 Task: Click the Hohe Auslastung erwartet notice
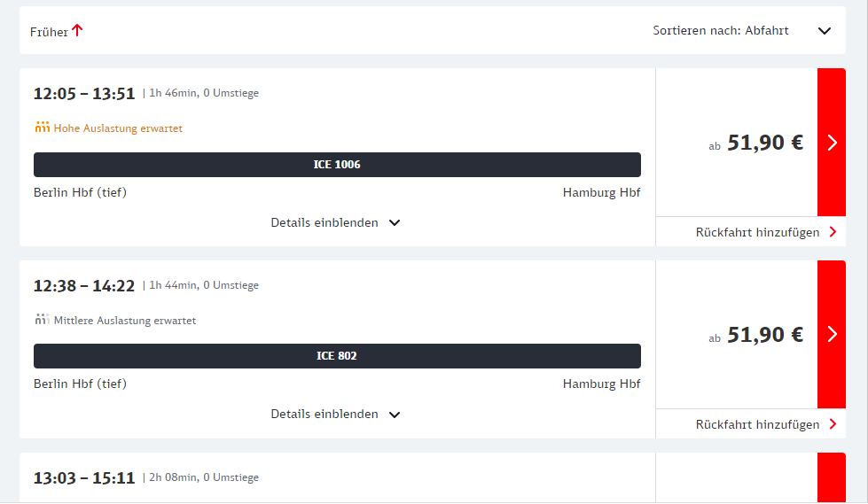[118, 128]
